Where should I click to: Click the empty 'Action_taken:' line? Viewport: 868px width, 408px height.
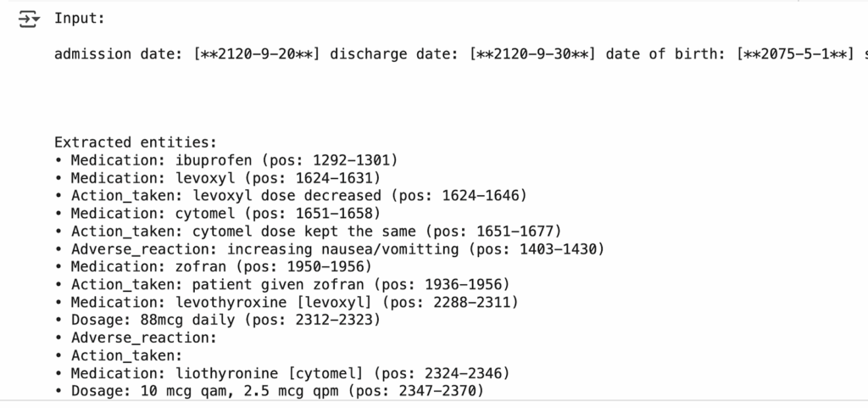pos(127,355)
